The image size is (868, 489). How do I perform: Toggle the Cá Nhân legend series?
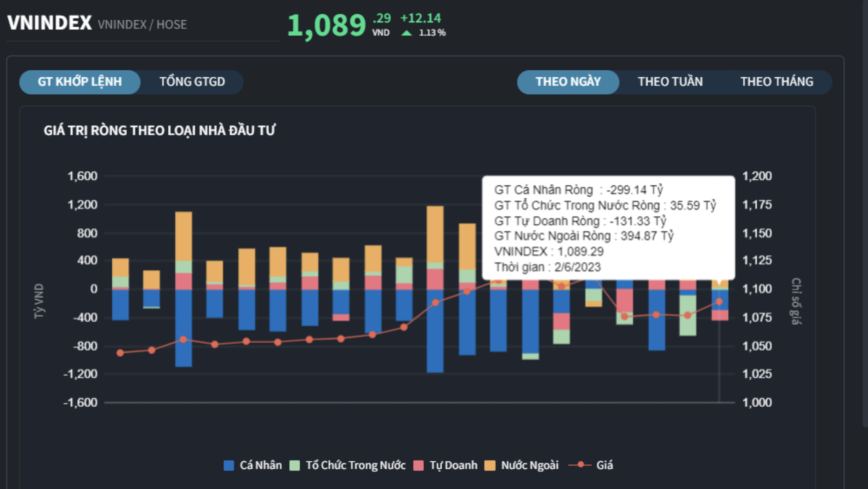point(260,465)
